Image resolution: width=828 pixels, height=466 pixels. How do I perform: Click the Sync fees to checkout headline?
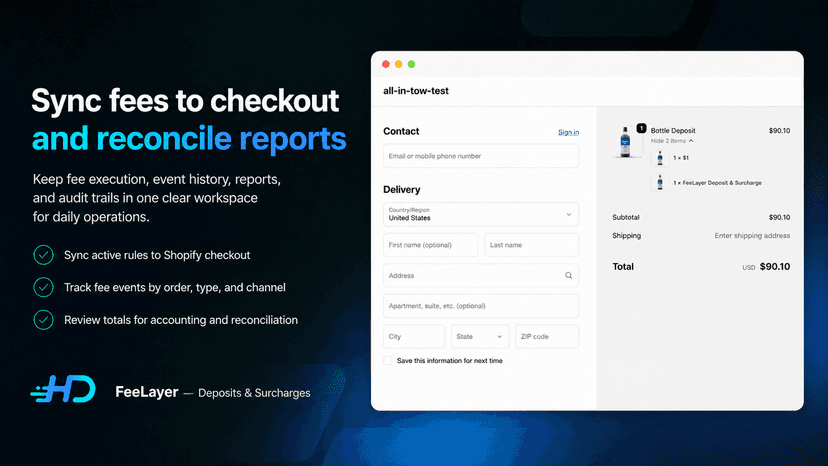pyautogui.click(x=185, y=100)
